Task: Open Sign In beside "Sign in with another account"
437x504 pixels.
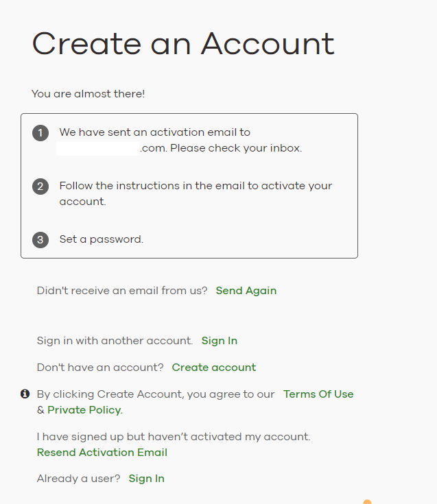Action: 220,341
